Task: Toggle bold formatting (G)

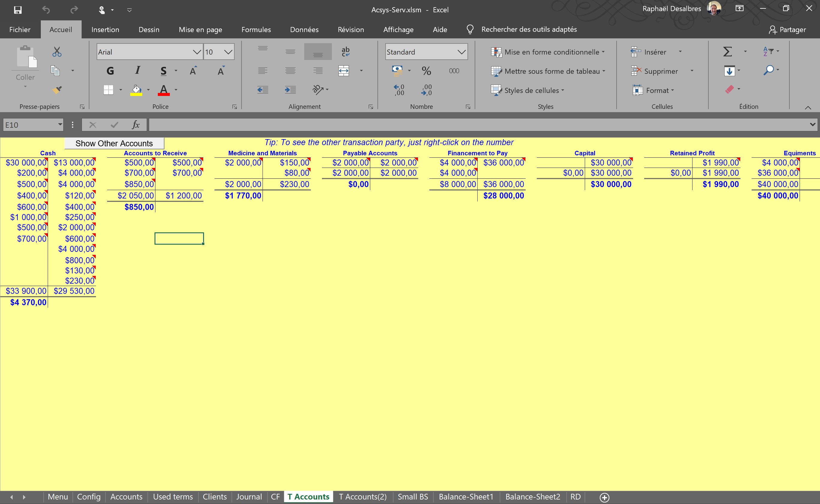Action: [x=110, y=71]
